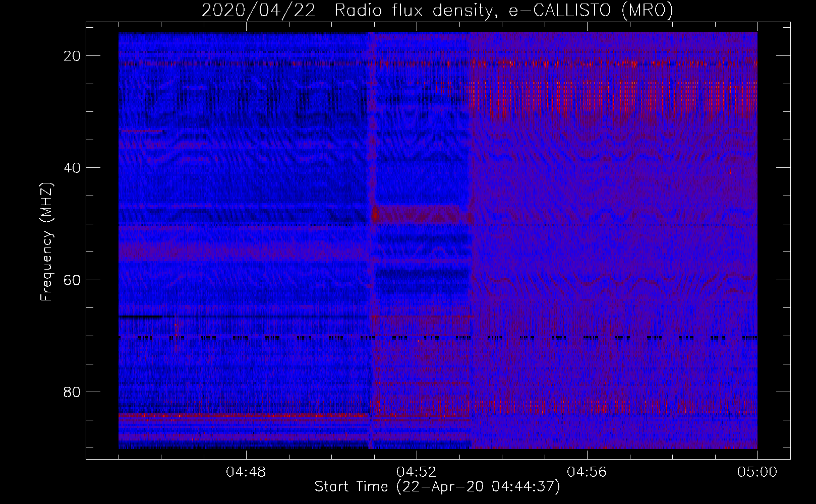The width and height of the screenshot is (816, 504).
Task: Click the 04:56 time tick label
Action: point(587,472)
